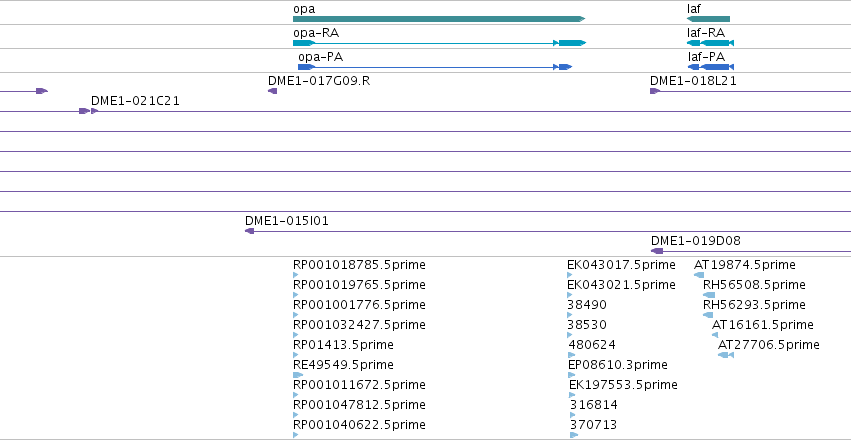The width and height of the screenshot is (851, 440).
Task: Select the opa-PA label text
Action: tap(320, 56)
